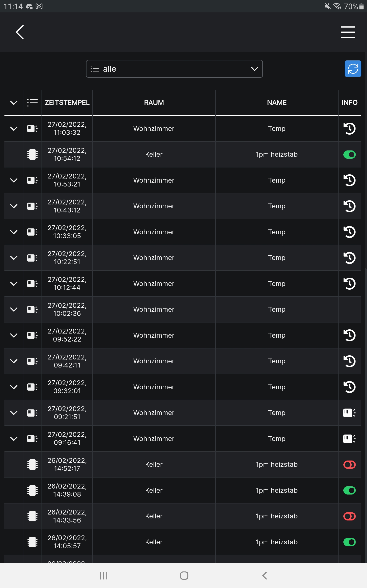Toggle green switch for 10:54:12 heizstab
Viewport: 367px width, 588px height.
349,155
